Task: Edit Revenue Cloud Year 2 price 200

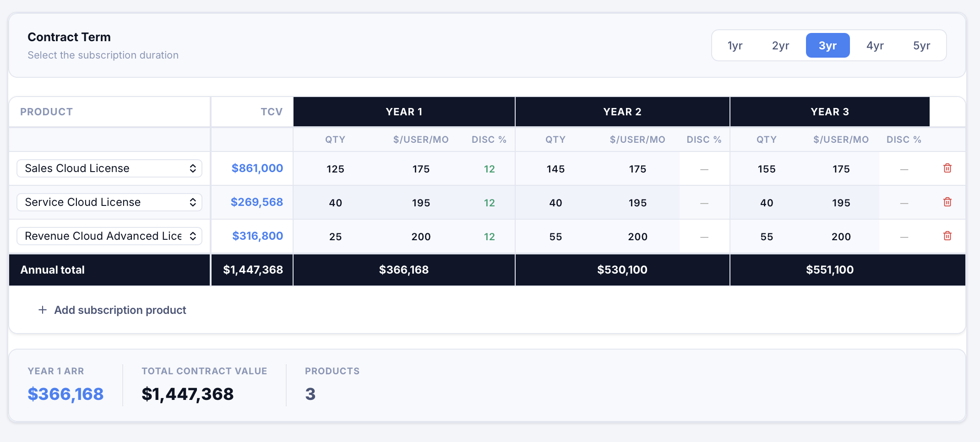Action: point(637,237)
